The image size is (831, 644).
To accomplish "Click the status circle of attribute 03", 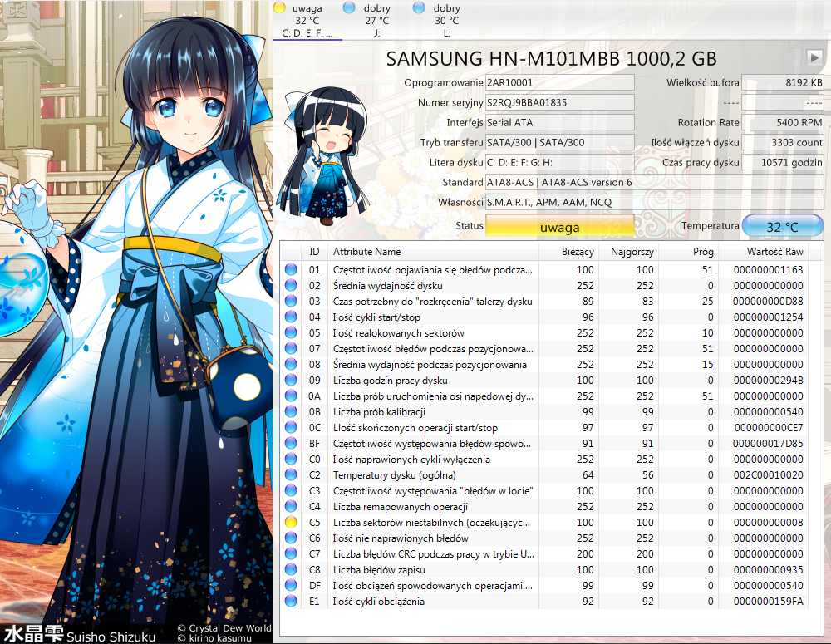I will [x=291, y=301].
